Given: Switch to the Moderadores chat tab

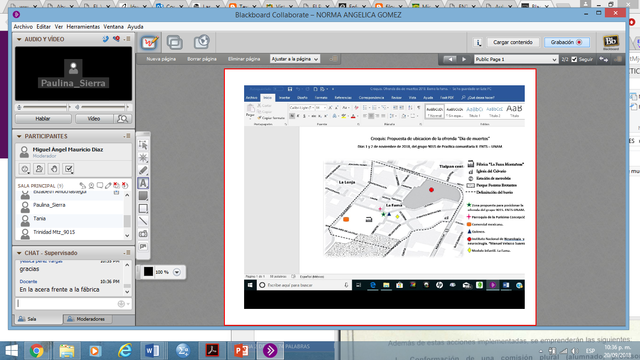Looking at the screenshot, I should [x=88, y=319].
